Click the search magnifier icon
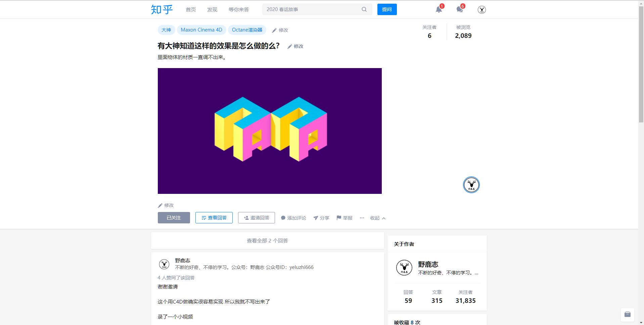Screen dimensions: 644x325 click(x=364, y=9)
